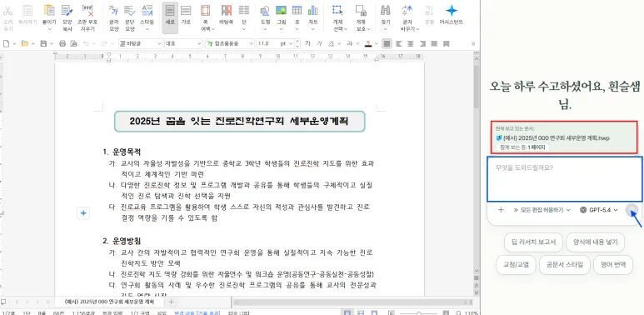Click the document tab (예시) 2025년 000 연구회
644x315 pixels.
click(110, 302)
